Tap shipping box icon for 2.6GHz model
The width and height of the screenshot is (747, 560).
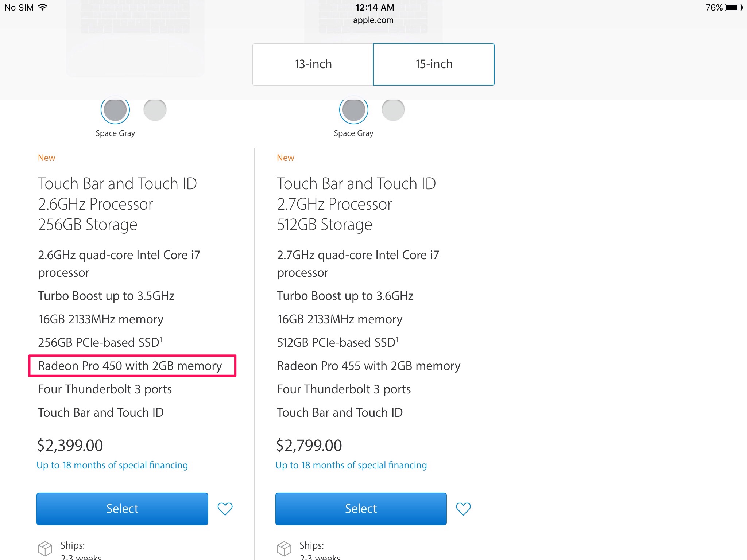click(45, 549)
